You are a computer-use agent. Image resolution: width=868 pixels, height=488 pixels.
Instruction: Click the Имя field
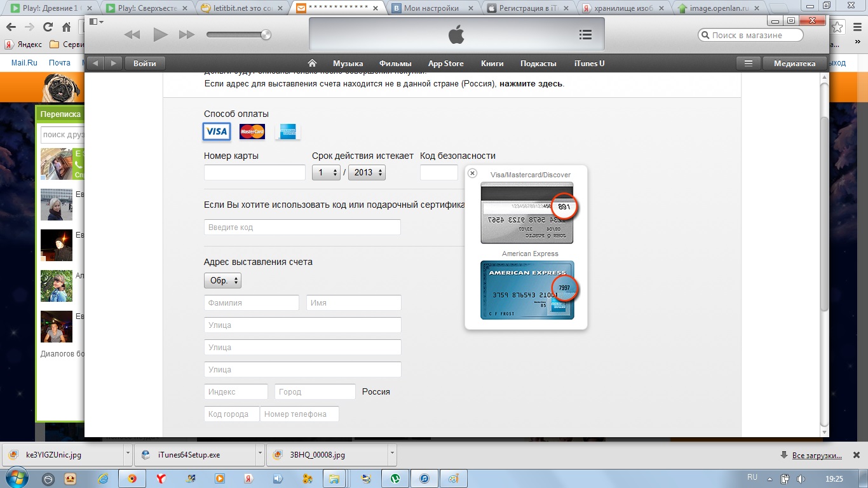point(354,303)
